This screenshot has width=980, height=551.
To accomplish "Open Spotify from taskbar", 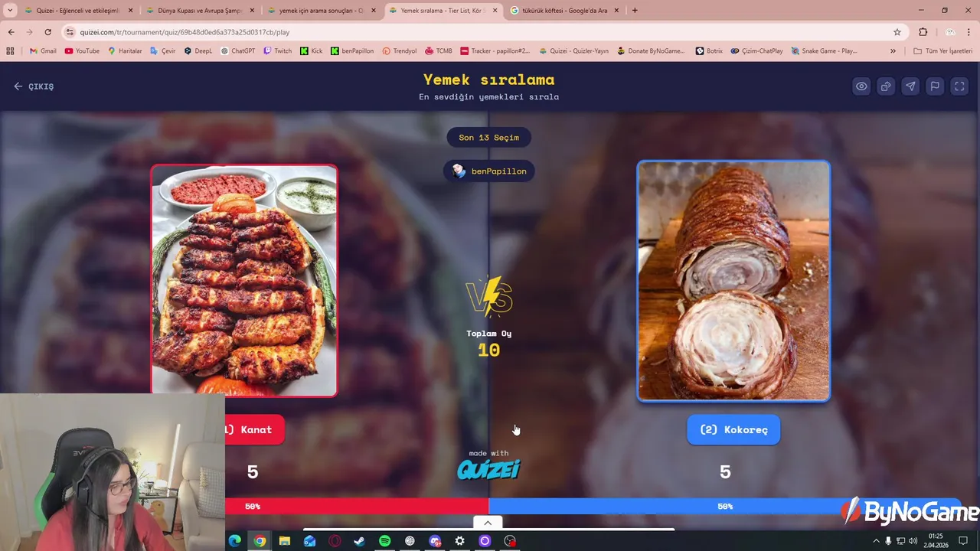I will pyautogui.click(x=384, y=541).
